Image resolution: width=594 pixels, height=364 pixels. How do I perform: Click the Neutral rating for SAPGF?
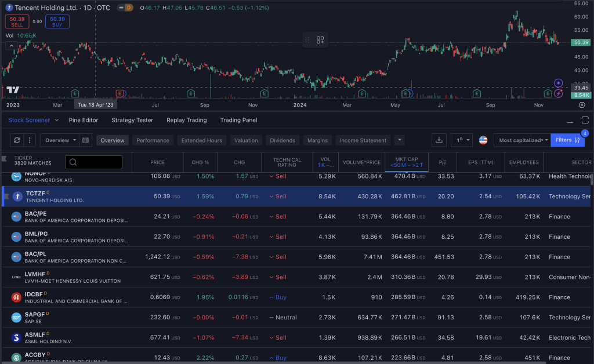283,318
